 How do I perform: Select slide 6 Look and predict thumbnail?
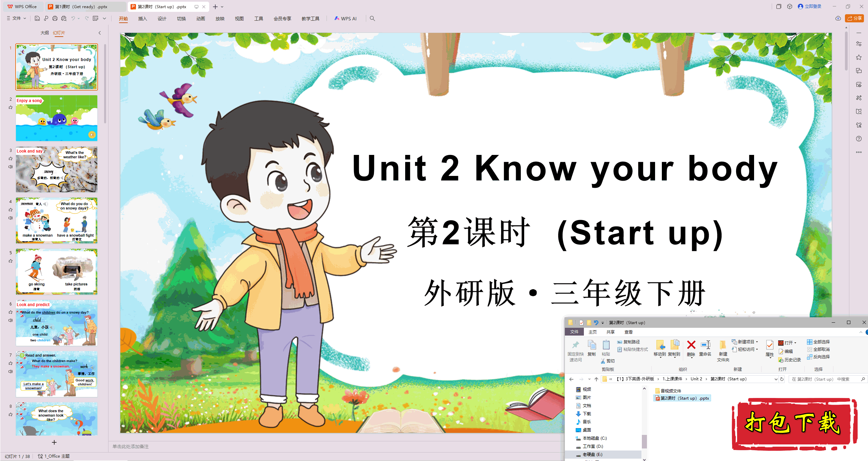coord(57,323)
